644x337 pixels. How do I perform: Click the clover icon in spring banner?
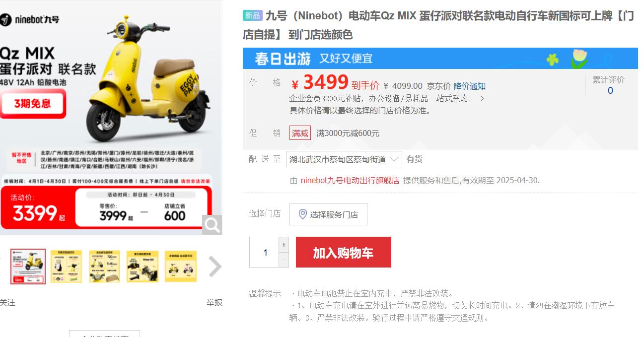[x=553, y=59]
